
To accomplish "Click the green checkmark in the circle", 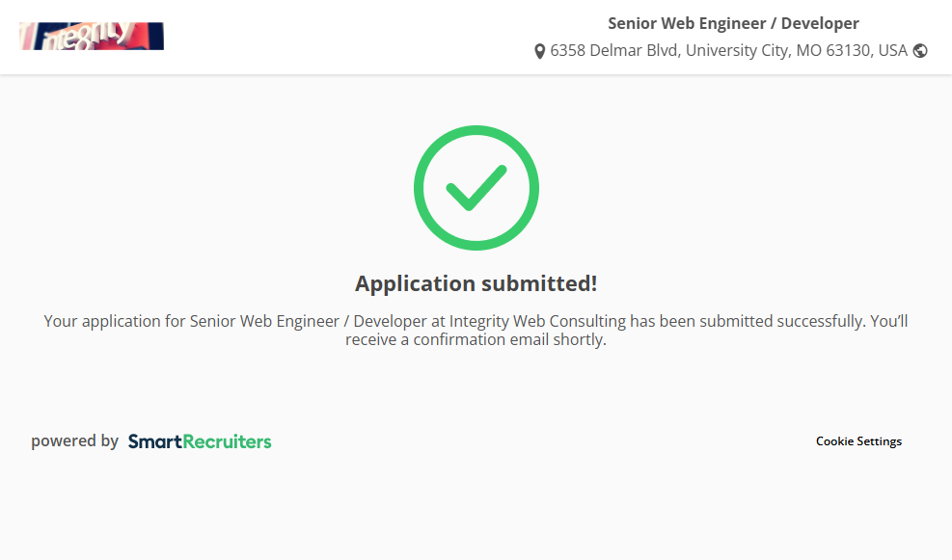I will click(476, 188).
